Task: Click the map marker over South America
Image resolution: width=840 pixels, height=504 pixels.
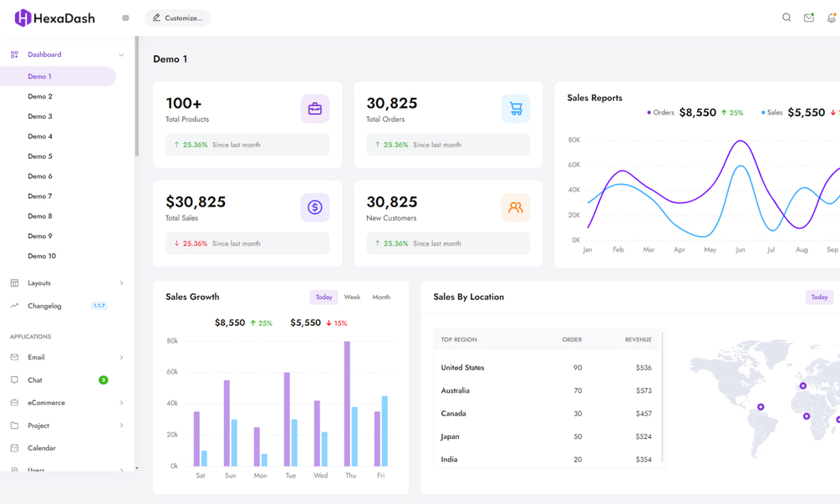Action: point(761,407)
